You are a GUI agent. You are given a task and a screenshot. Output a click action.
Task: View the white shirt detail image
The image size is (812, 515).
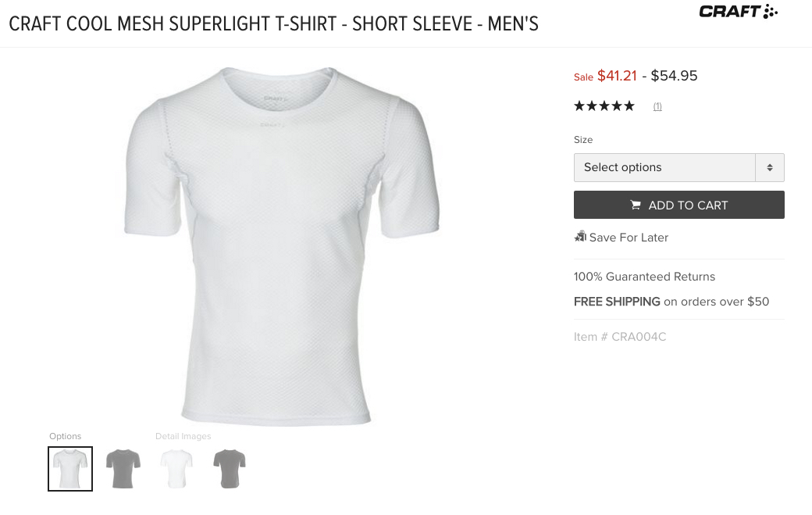(176, 469)
